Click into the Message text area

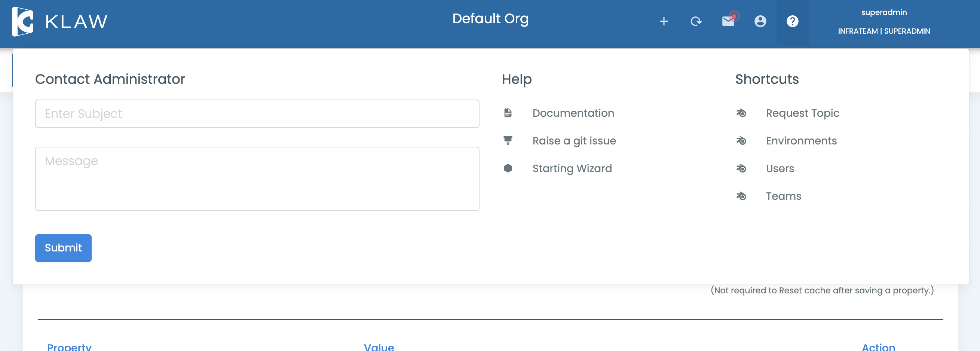click(x=257, y=179)
